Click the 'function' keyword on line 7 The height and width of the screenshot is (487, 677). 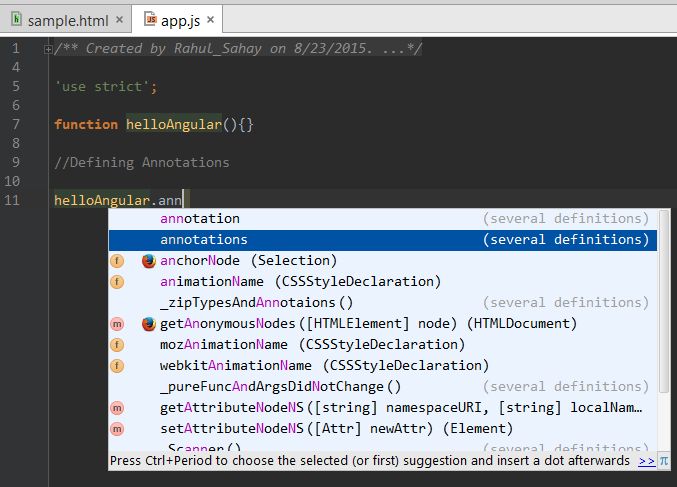[86, 125]
